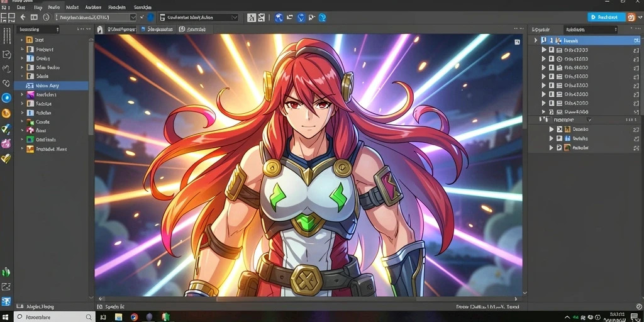Click the search box in the Windows taskbar

(54, 317)
